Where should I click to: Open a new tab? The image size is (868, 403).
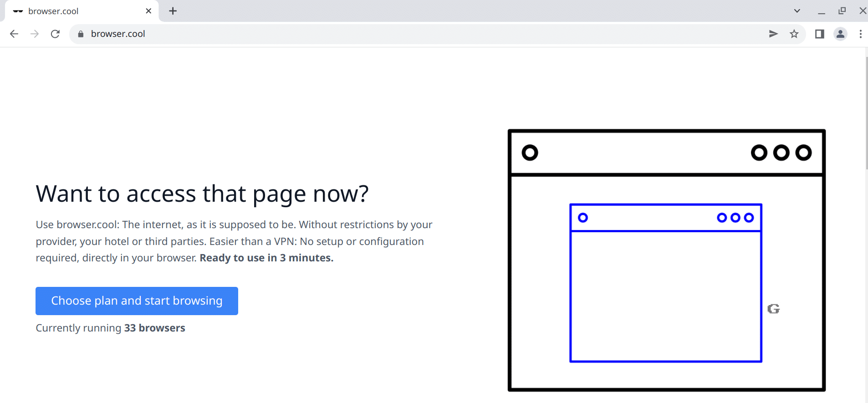(x=173, y=11)
